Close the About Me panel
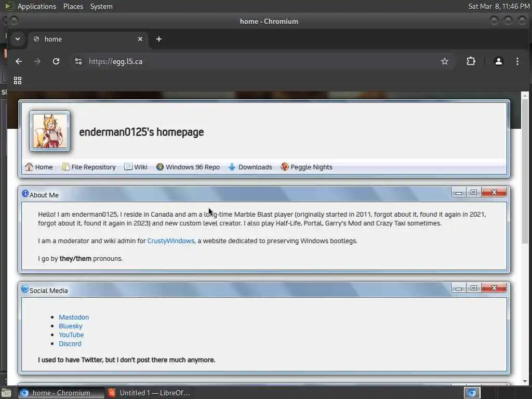532x399 pixels. point(495,193)
